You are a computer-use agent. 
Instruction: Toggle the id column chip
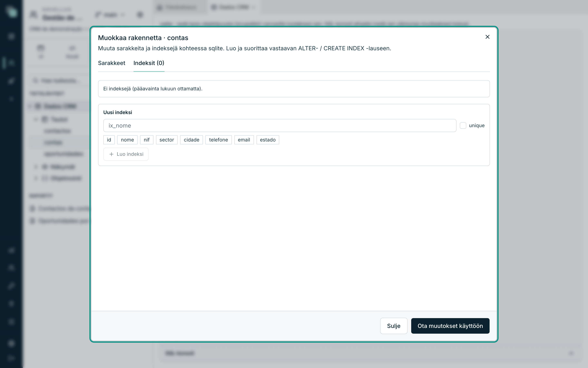click(109, 140)
